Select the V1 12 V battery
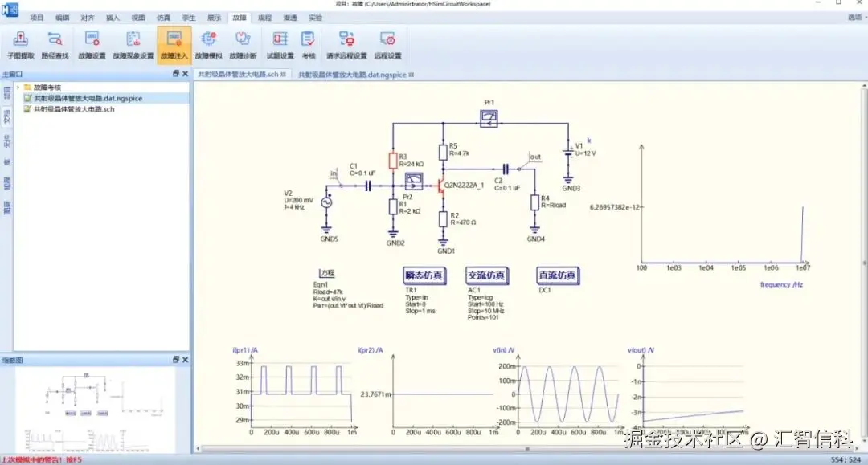Screen dimensions: 868x465 coord(568,153)
